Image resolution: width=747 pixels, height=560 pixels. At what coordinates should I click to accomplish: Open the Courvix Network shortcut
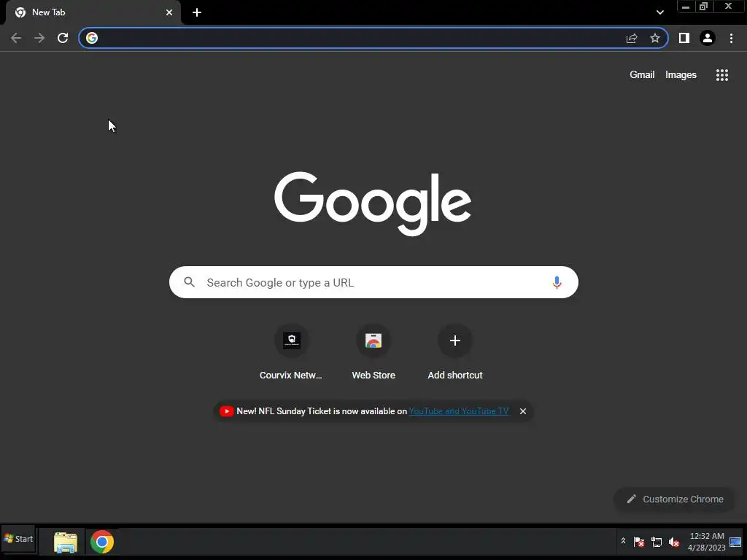tap(291, 352)
